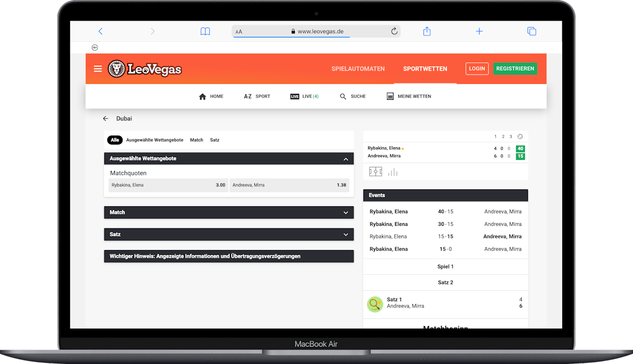Switch to the Spielautomaten tab

pos(358,69)
